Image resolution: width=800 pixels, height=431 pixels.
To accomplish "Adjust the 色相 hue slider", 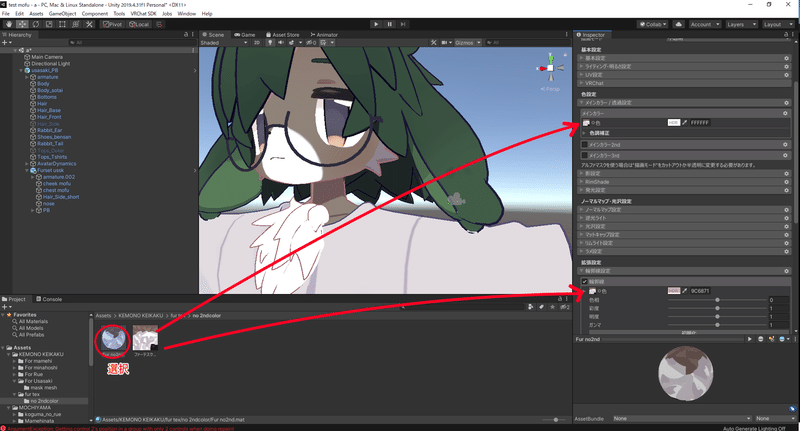I will click(x=717, y=300).
